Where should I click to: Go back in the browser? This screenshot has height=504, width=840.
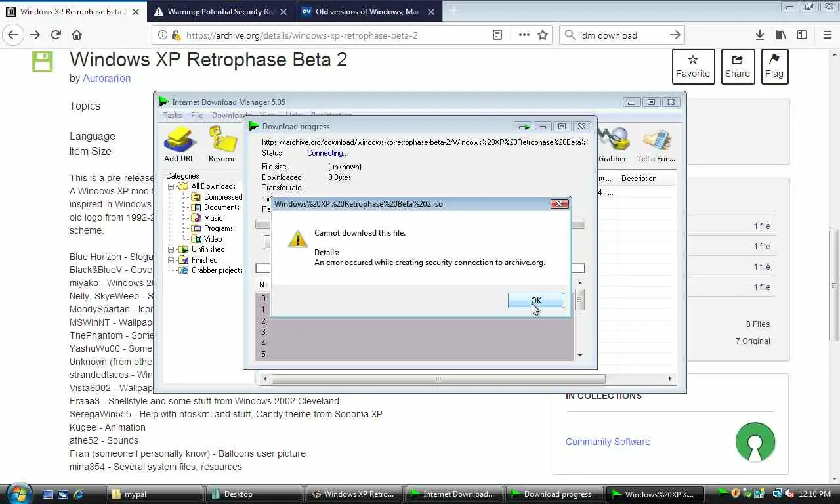click(x=13, y=35)
